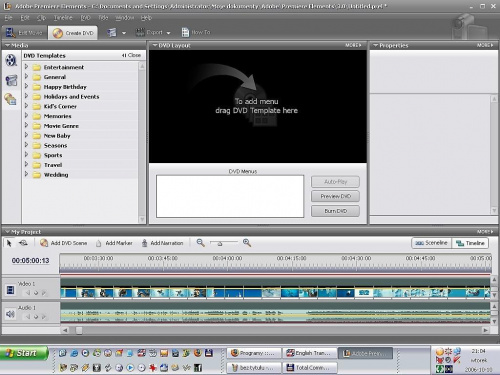Image resolution: width=500 pixels, height=375 pixels.
Task: Open the Window menu
Action: pos(124,18)
